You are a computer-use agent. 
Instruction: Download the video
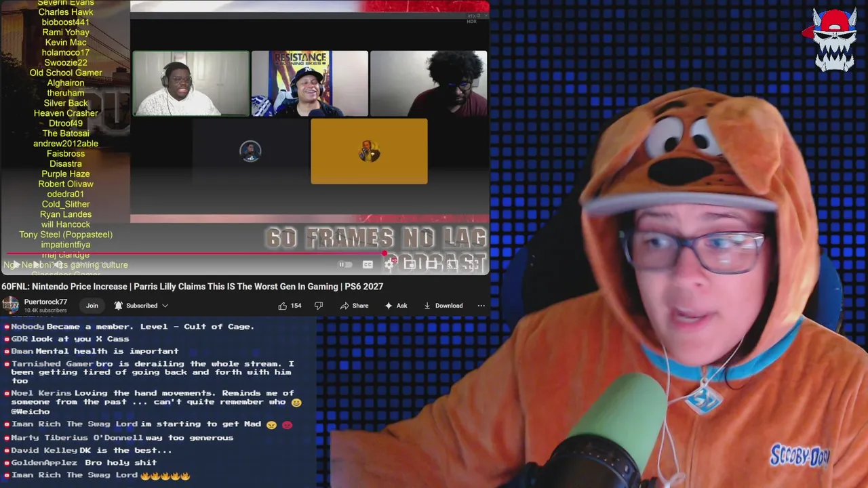point(443,306)
